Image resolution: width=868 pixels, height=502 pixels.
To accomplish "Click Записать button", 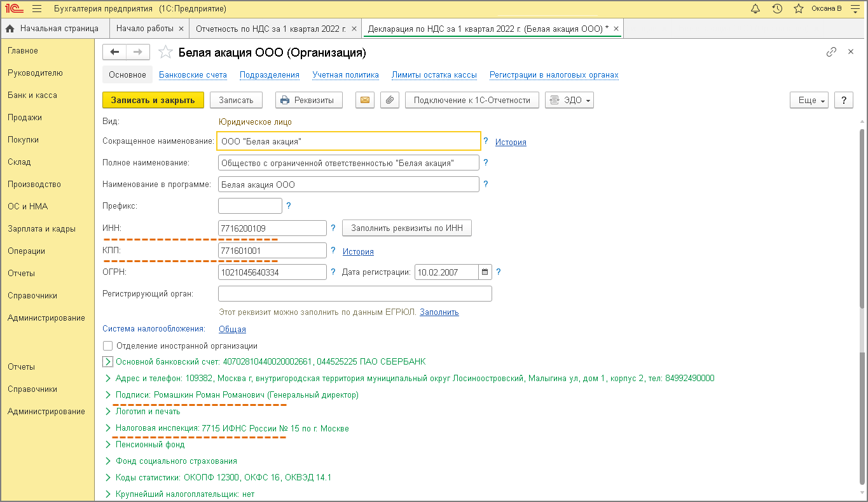I will [x=236, y=100].
